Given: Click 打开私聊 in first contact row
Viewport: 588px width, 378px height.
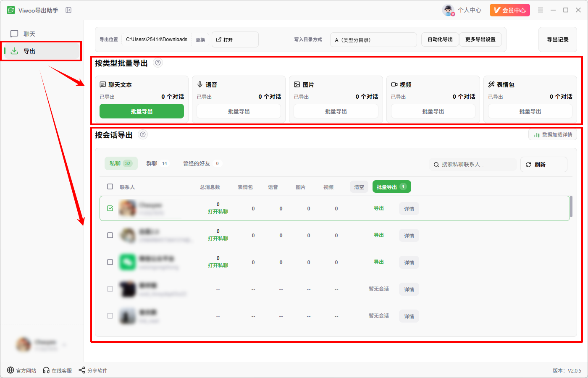Looking at the screenshot, I should (x=218, y=212).
